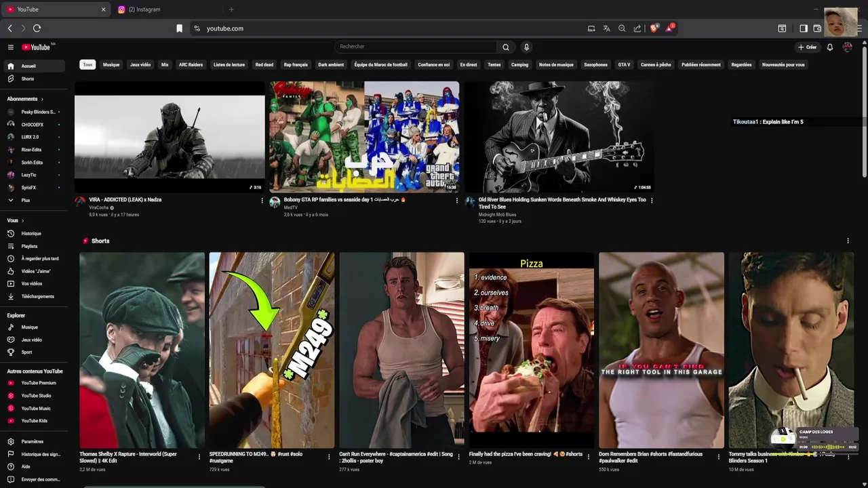Open the account avatar menu
The height and width of the screenshot is (488, 868).
(x=847, y=47)
